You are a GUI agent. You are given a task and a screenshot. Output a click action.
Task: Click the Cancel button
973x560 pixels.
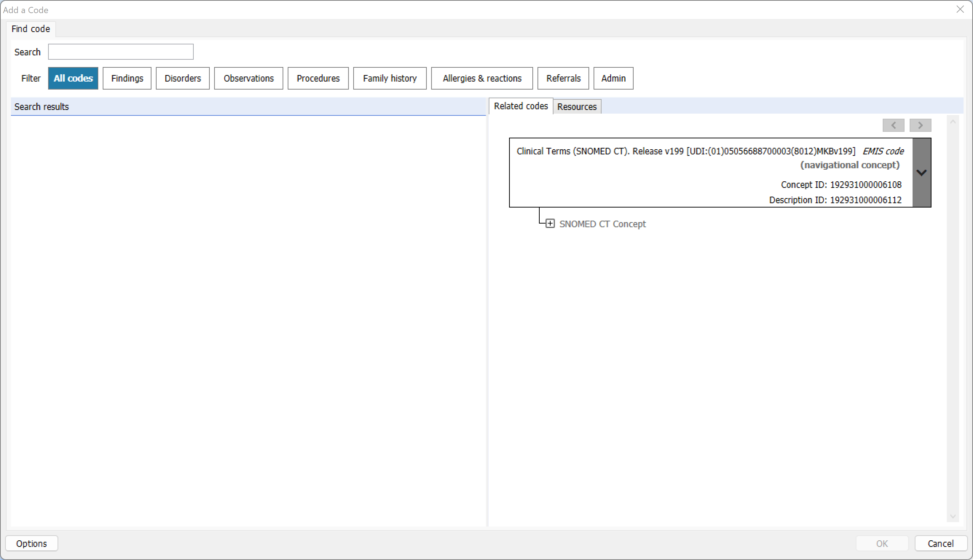940,543
